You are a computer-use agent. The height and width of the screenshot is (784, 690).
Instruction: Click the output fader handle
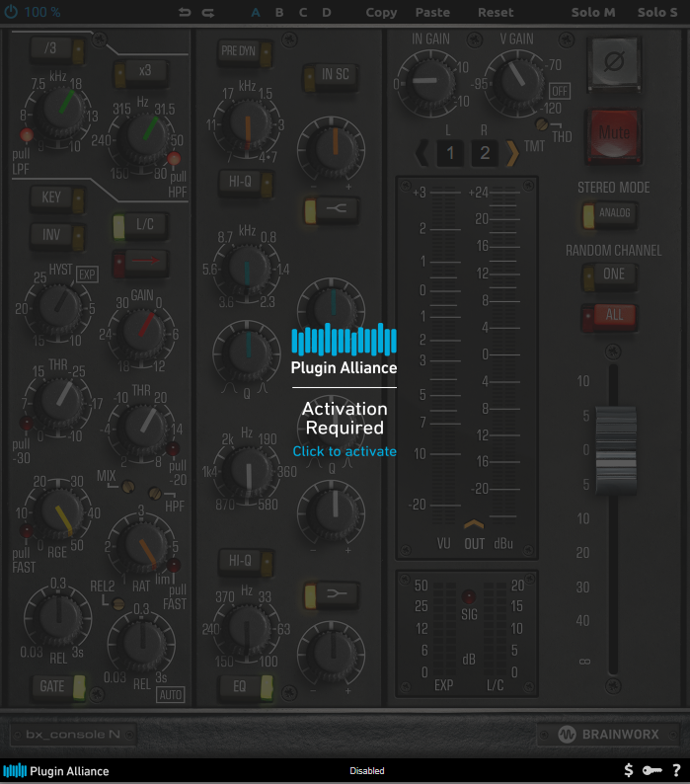tap(616, 450)
